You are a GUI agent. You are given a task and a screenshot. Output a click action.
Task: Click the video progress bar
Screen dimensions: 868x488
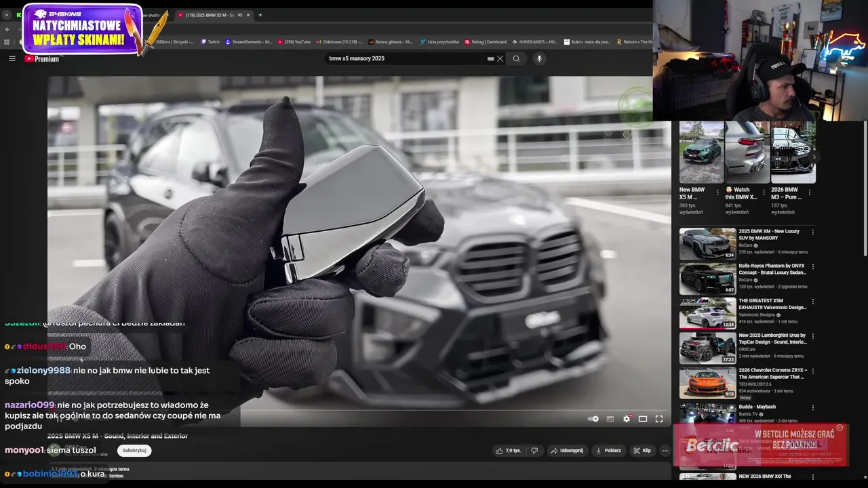click(x=359, y=410)
